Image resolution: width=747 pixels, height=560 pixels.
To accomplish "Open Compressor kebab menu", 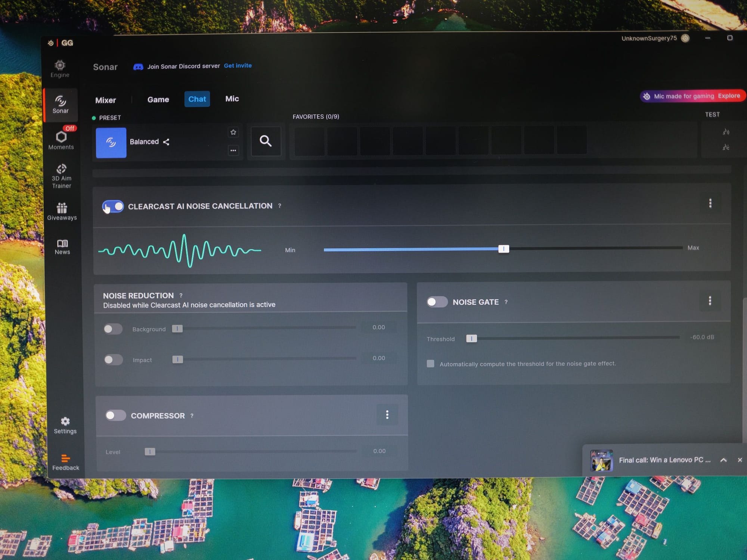I will click(x=387, y=415).
